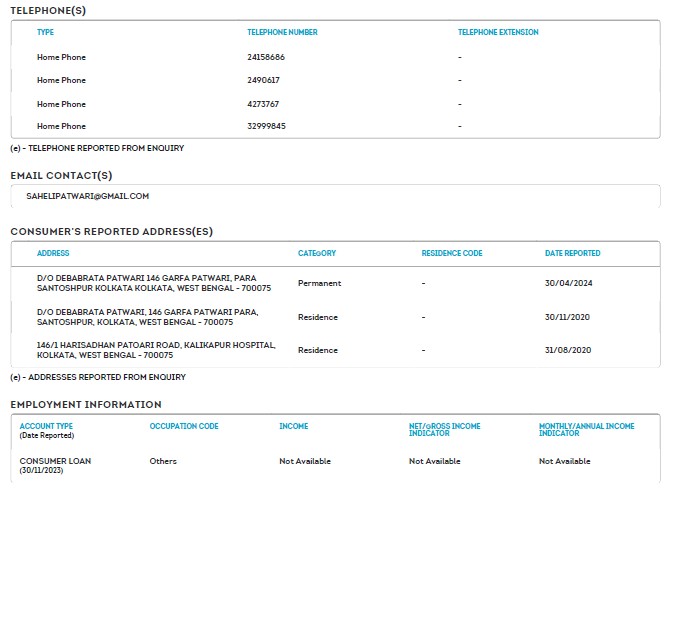
Task: Select address D/O DEBABRATA PATWARI, 146 GARFA PATWARI PARA
Action: click(x=148, y=317)
